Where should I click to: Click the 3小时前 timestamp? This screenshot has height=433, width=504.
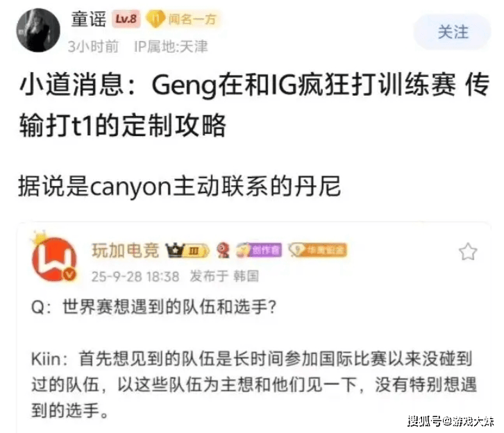[x=93, y=46]
